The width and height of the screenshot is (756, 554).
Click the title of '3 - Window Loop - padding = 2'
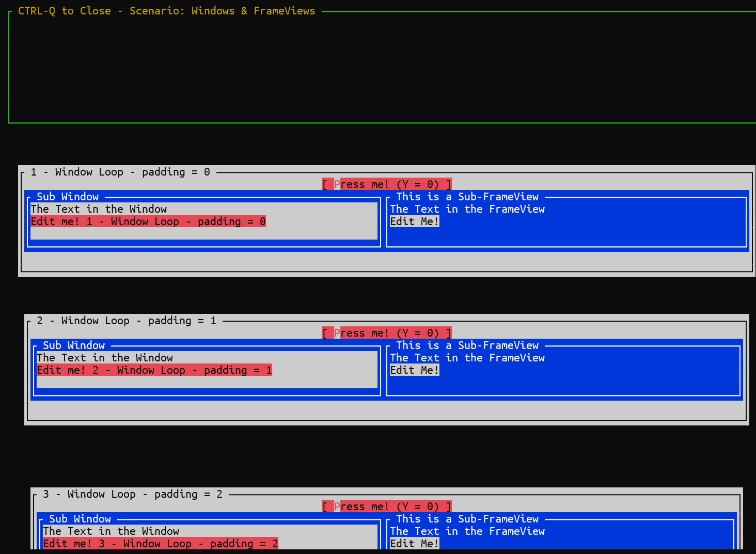pyautogui.click(x=133, y=494)
